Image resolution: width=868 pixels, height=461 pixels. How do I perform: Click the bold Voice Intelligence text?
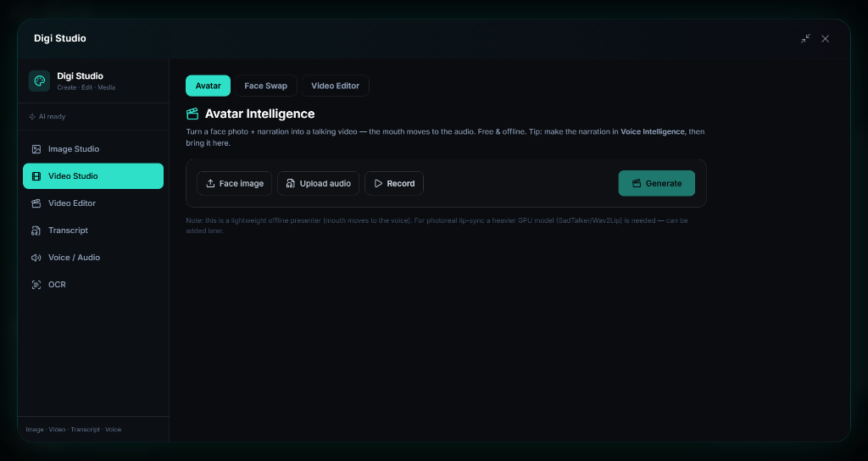pos(653,131)
